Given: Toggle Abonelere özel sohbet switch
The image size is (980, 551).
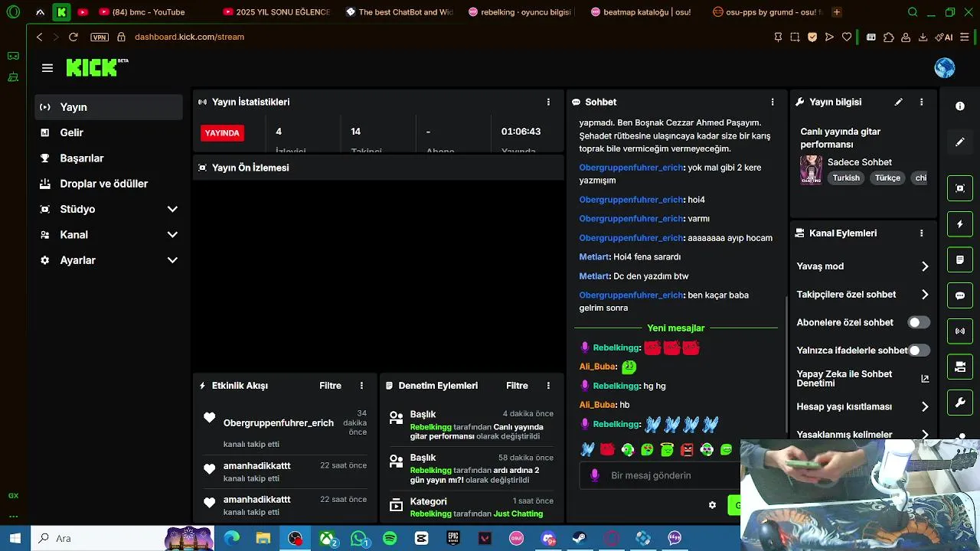Looking at the screenshot, I should [919, 322].
